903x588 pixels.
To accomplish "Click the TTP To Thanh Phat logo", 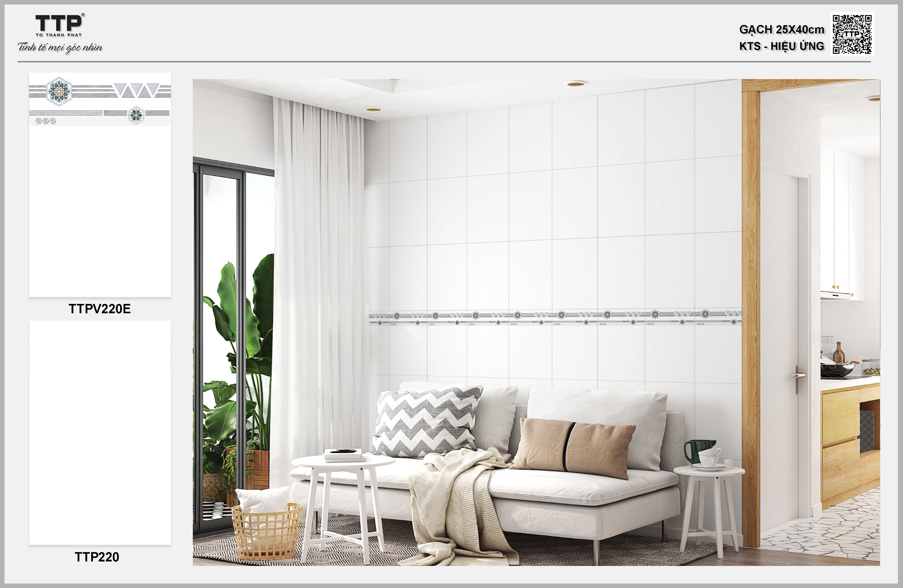I will click(x=60, y=25).
